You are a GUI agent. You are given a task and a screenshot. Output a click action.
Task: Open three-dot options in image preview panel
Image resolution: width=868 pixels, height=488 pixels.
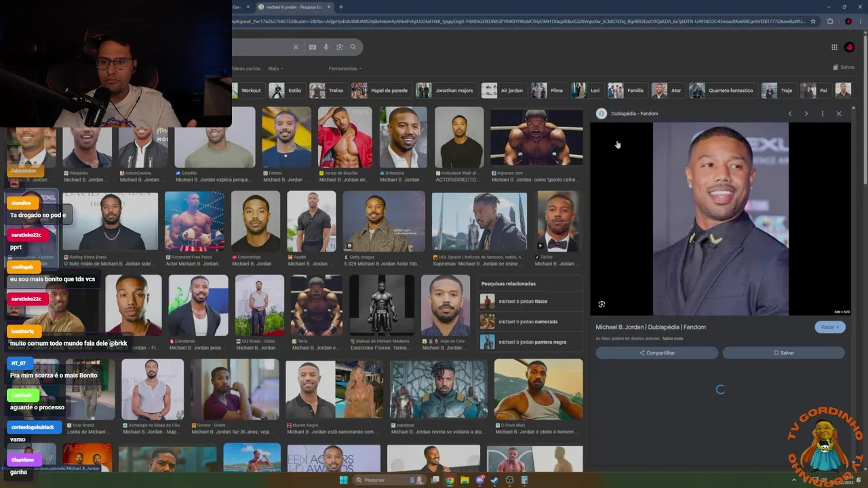[x=823, y=113]
